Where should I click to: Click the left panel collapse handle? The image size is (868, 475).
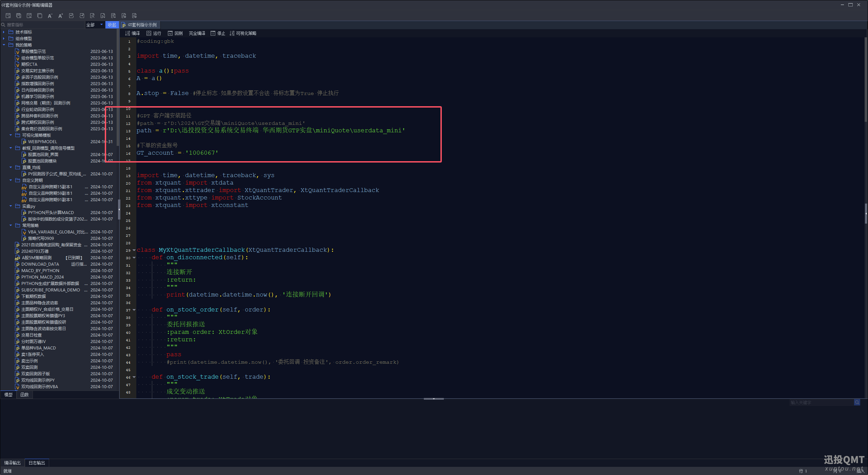(x=119, y=209)
